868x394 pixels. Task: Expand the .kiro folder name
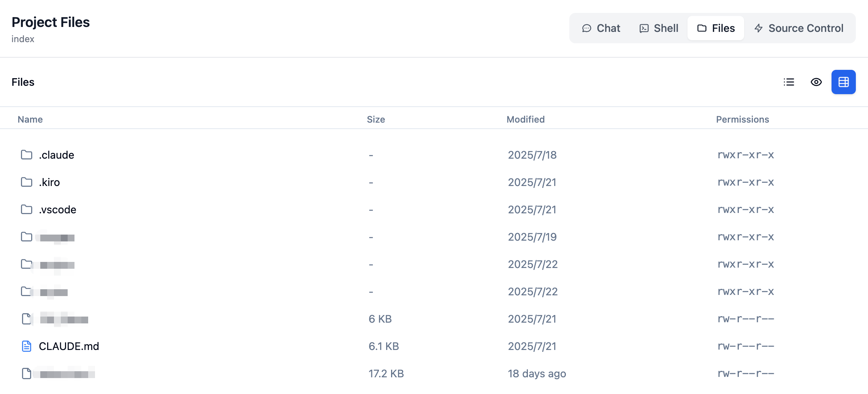[x=49, y=182]
